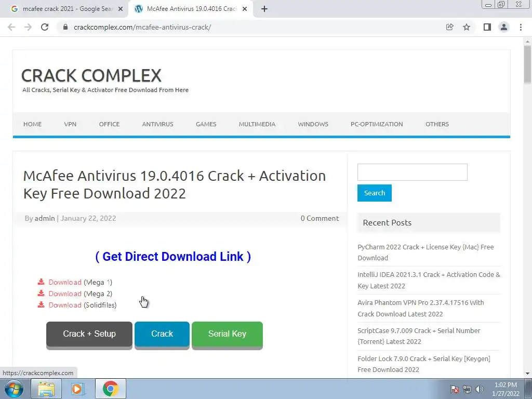Click scrollbar down arrow
The height and width of the screenshot is (399, 532).
527,374
